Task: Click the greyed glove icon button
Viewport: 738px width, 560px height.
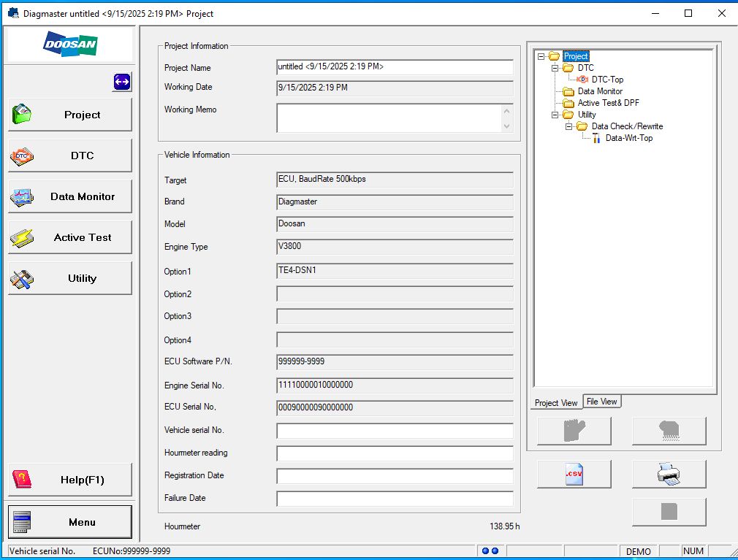Action: pos(574,431)
